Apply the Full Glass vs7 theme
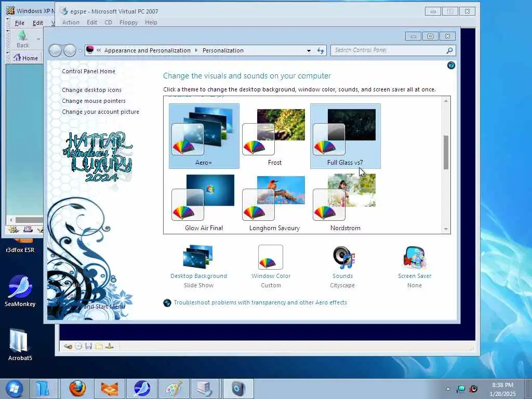 click(345, 136)
